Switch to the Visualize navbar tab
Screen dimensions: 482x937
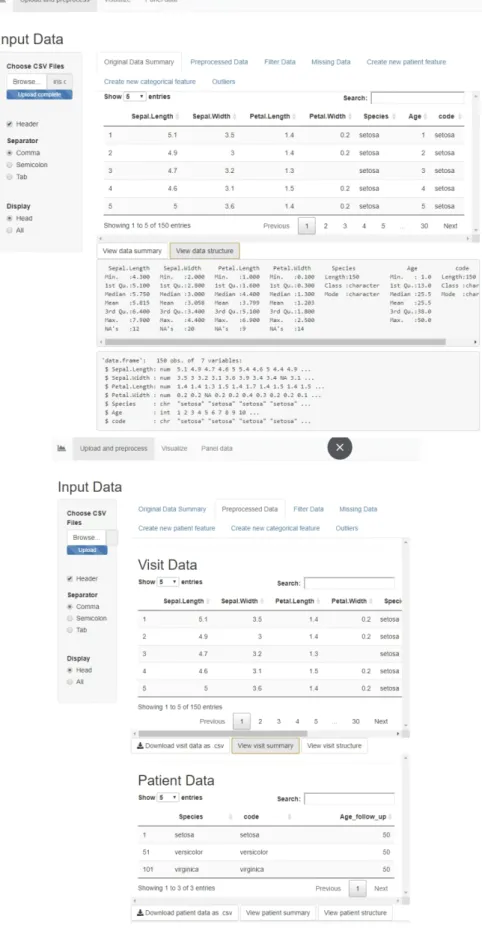pos(174,448)
